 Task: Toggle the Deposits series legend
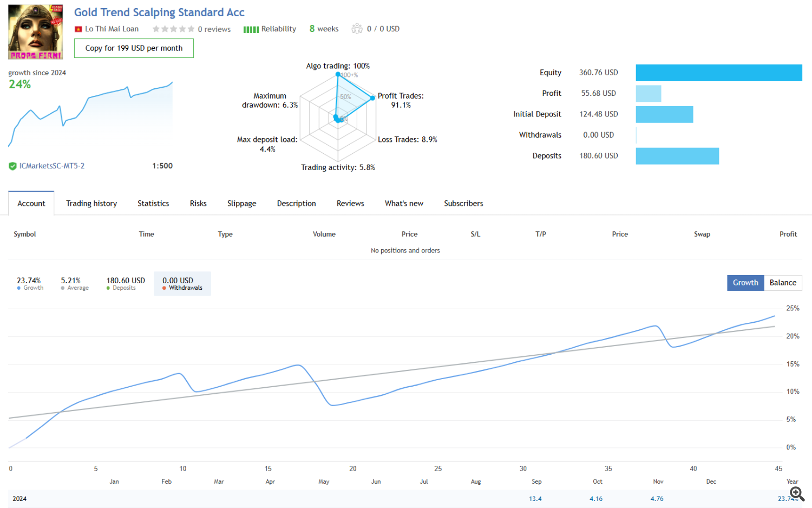click(126, 284)
